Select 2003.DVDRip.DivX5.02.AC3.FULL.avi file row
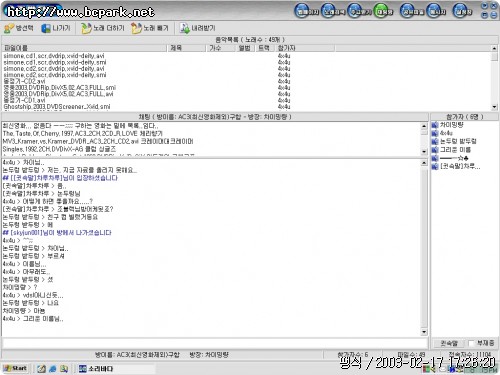This screenshot has width=500, height=375. 59,94
